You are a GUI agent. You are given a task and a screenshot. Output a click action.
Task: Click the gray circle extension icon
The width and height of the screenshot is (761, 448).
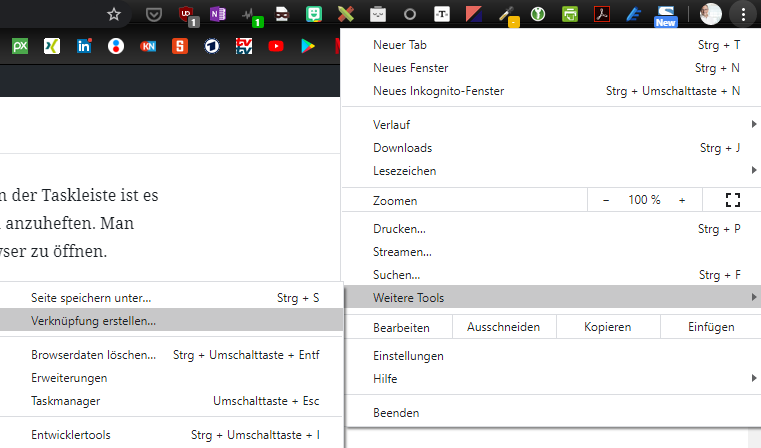pos(410,15)
